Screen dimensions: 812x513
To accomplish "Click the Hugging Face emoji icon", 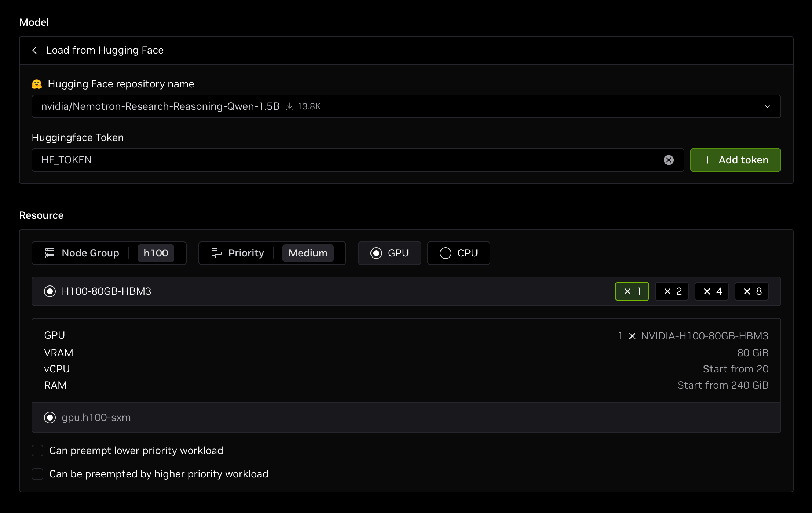I will click(x=37, y=84).
